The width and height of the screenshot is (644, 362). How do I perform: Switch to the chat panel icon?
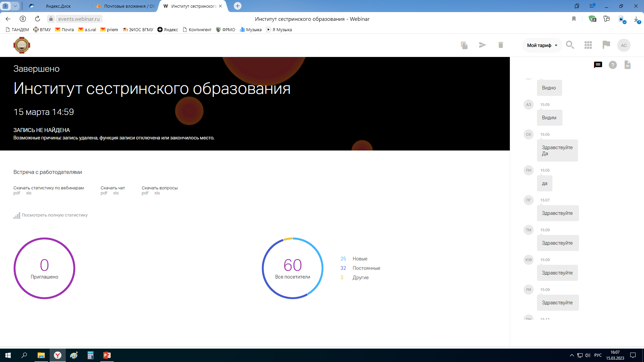[598, 65]
